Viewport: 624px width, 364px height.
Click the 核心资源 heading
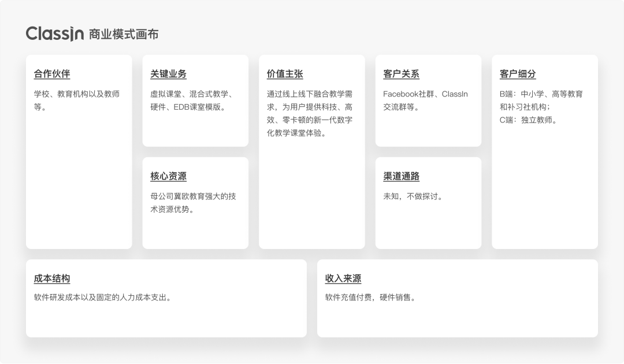168,176
